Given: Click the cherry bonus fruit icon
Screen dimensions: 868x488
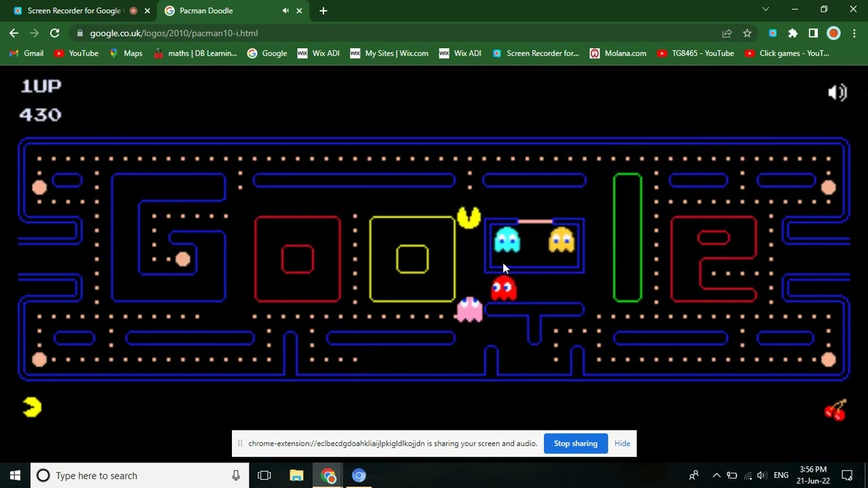Looking at the screenshot, I should pos(835,409).
